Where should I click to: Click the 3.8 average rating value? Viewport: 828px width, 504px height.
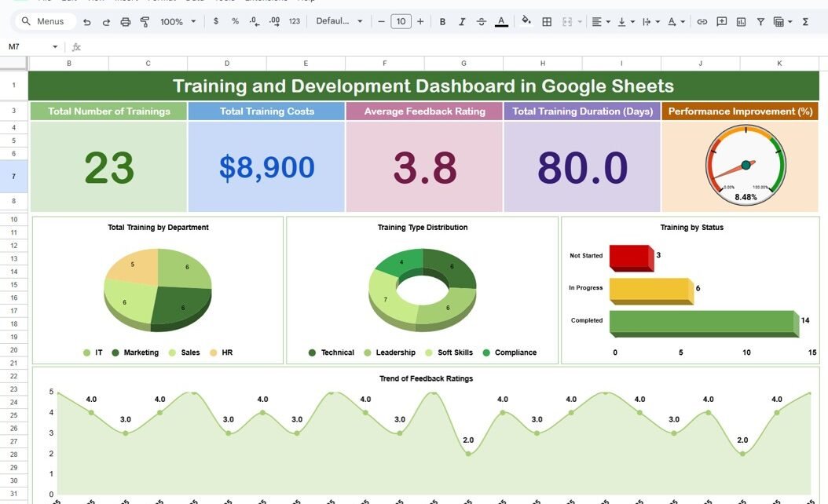click(424, 166)
